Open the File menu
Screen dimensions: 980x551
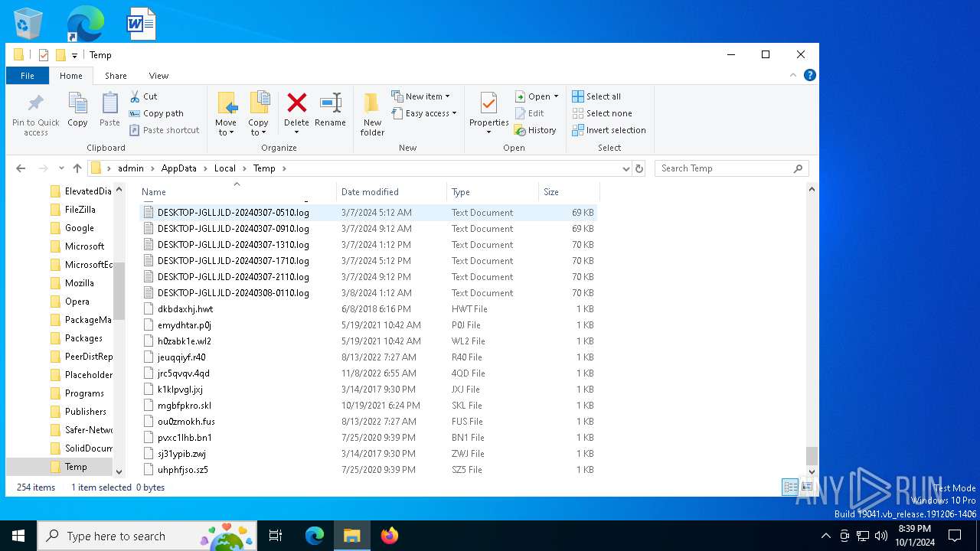point(28,76)
